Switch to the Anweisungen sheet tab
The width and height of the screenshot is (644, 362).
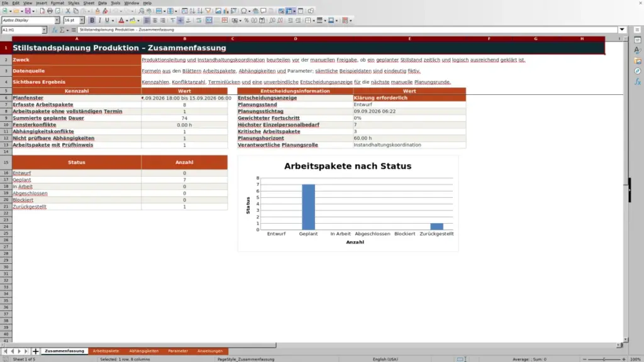coord(210,351)
